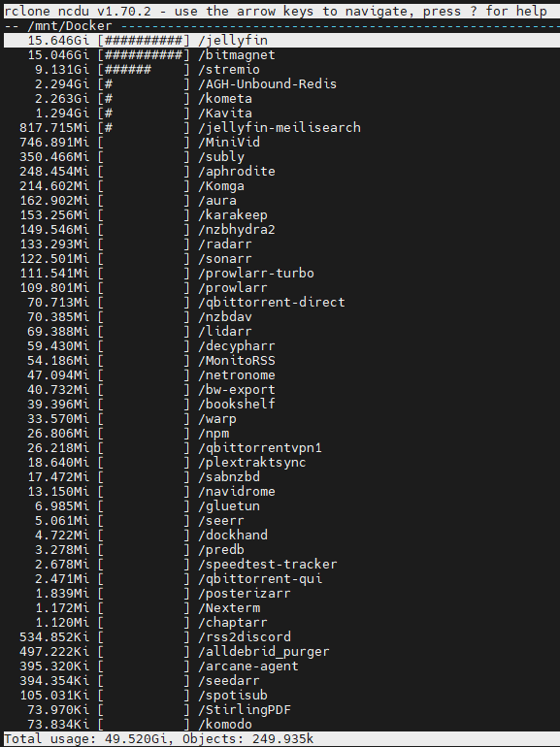Select the /Kavita folder entry
Viewport: 560px width, 747px height.
281,113
